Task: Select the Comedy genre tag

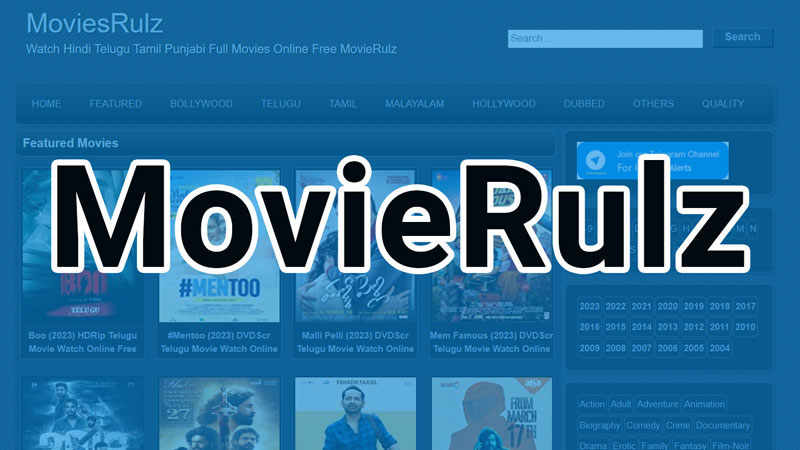Action: click(643, 425)
